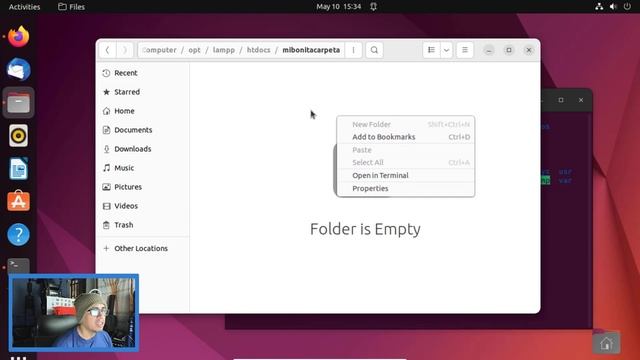Open search in Files window

click(x=374, y=50)
